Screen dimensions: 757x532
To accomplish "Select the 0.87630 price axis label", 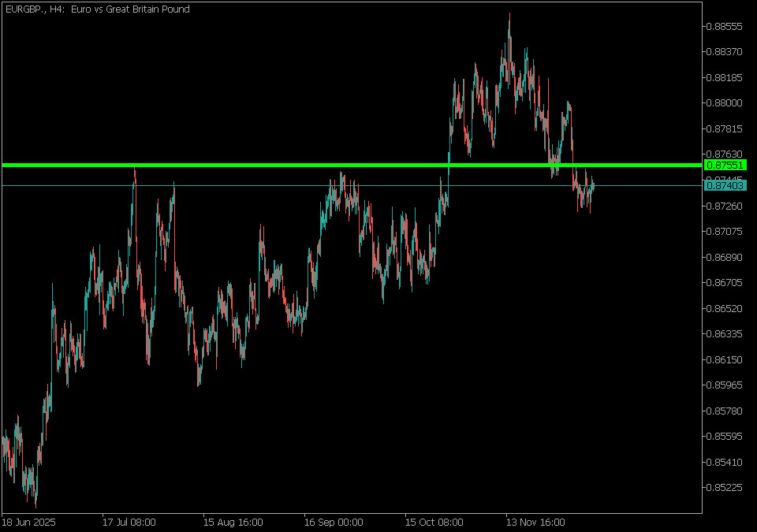I will pyautogui.click(x=726, y=154).
